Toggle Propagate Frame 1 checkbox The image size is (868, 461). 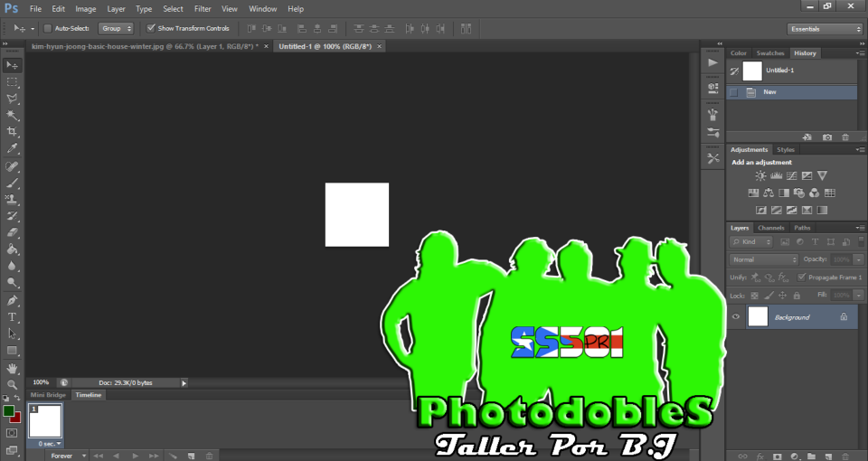pos(801,278)
